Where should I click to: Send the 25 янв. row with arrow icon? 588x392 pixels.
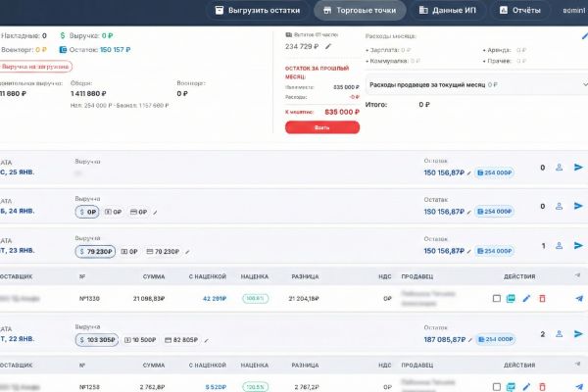click(578, 168)
